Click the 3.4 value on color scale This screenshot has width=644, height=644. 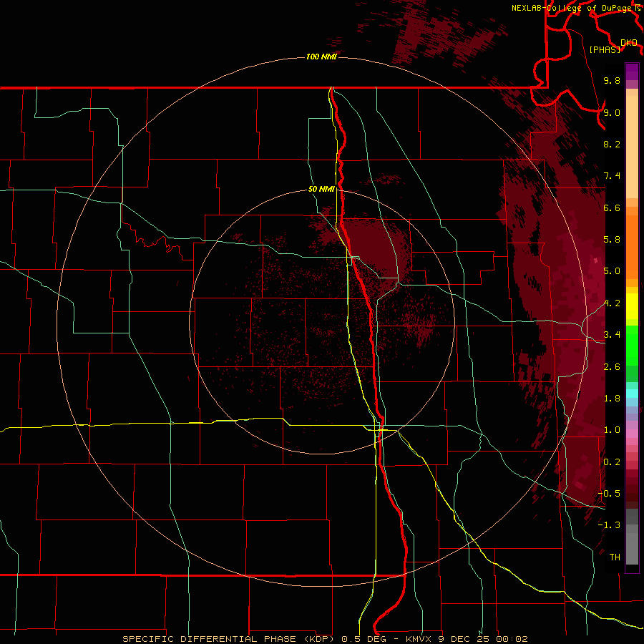click(612, 335)
